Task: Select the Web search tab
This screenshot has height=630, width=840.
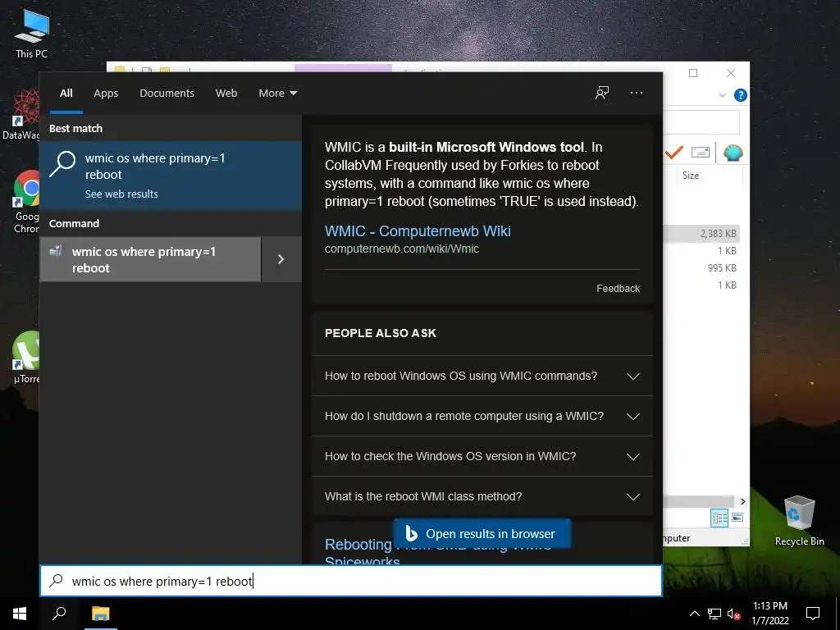Action: tap(226, 94)
